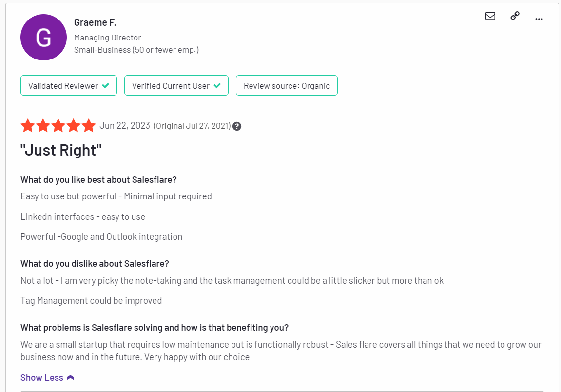Click the envelope email icon

[490, 16]
